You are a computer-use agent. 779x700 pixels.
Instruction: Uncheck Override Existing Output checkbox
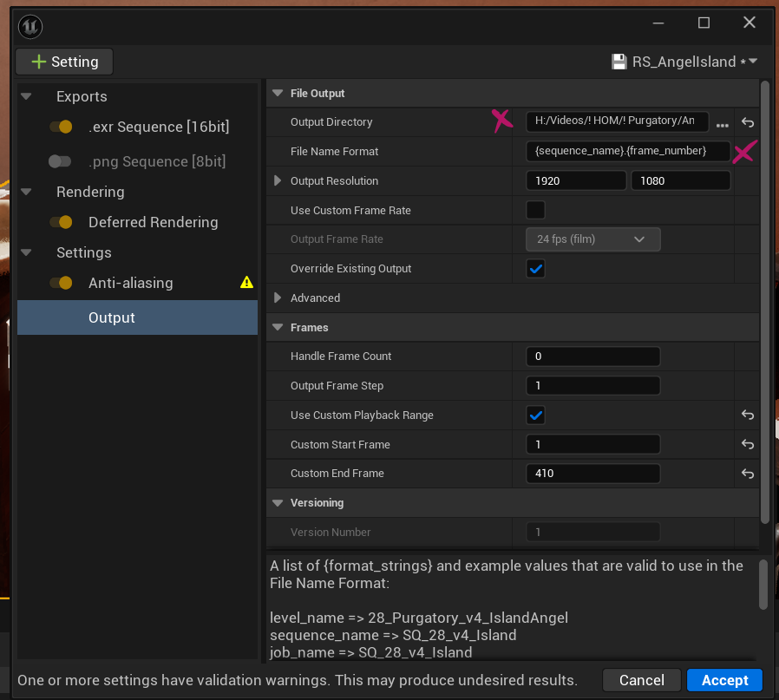point(535,269)
